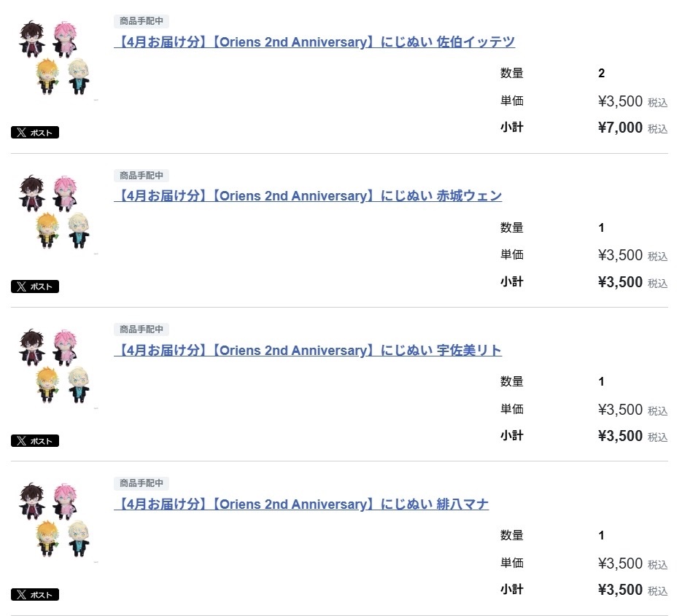The width and height of the screenshot is (682, 616).
Task: Click plush thumbnail for 佐伯イッテツ item
Action: [55, 58]
